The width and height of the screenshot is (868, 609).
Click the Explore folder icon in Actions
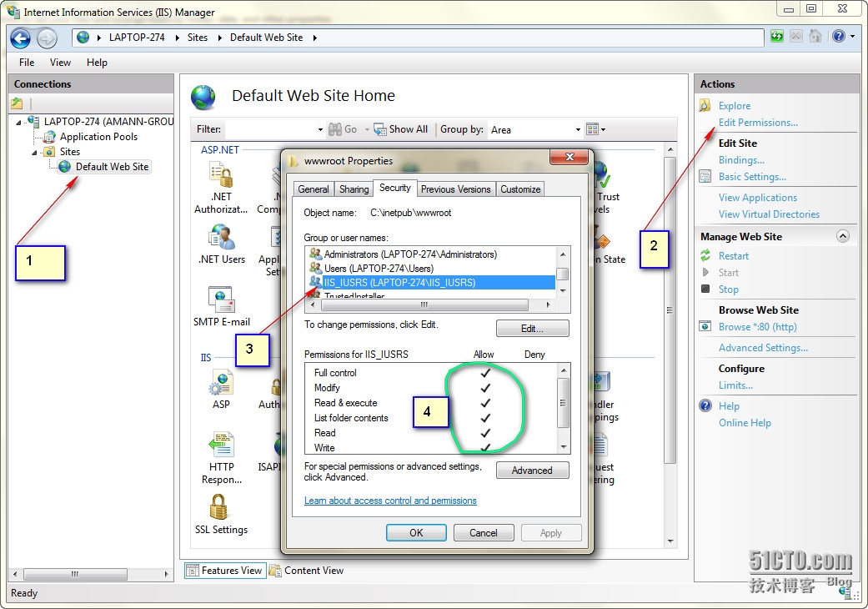coord(705,105)
